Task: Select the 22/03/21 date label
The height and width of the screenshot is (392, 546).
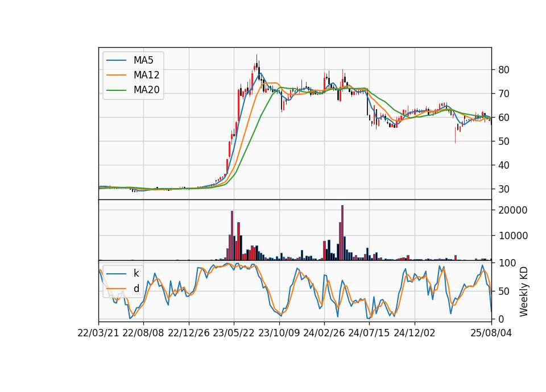Action: tap(98, 333)
